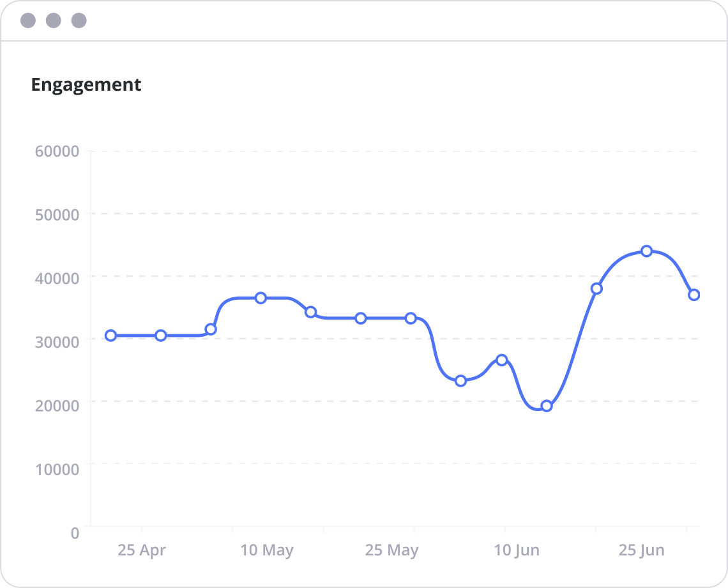Image resolution: width=728 pixels, height=588 pixels.
Task: Select the lowest data point after 10 Jun
Action: pyautogui.click(x=546, y=405)
